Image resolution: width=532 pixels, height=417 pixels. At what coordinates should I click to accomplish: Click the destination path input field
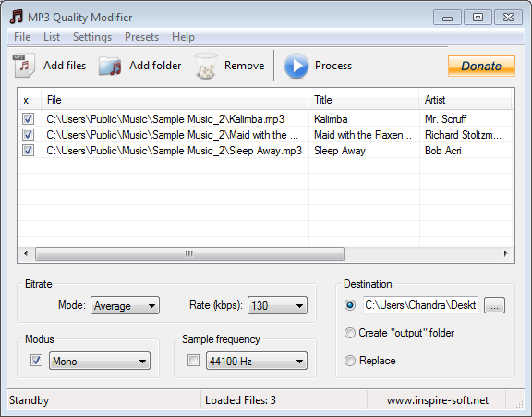pos(421,305)
